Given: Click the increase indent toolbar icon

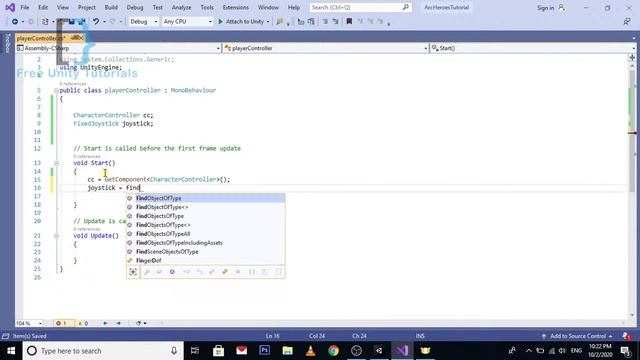Looking at the screenshot, I should tap(335, 22).
